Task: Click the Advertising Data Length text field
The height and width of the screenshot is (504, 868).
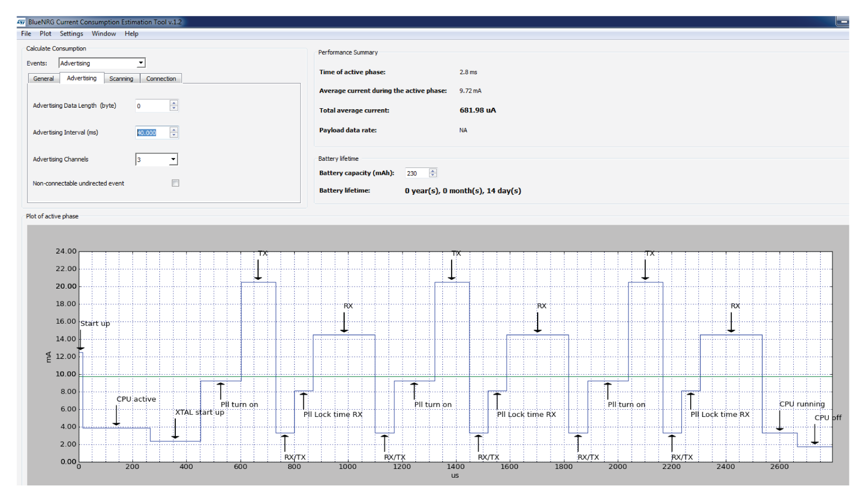Action: (x=153, y=106)
